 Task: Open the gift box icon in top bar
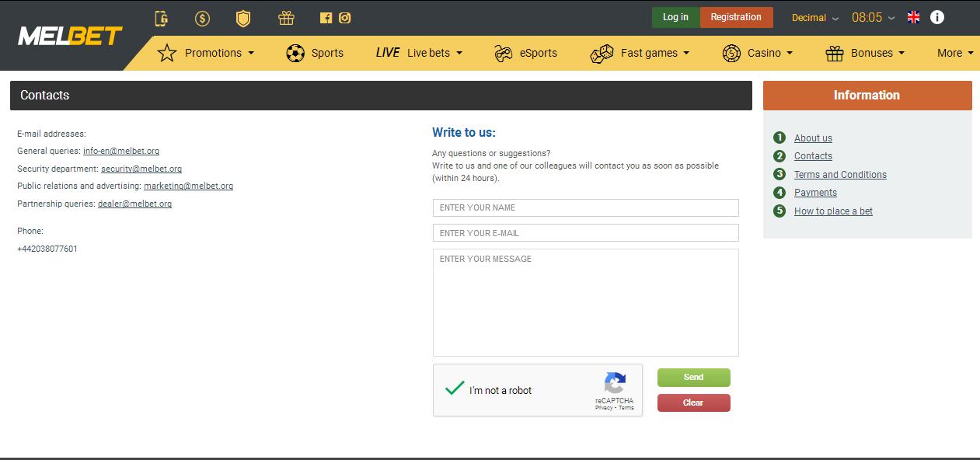[x=286, y=18]
